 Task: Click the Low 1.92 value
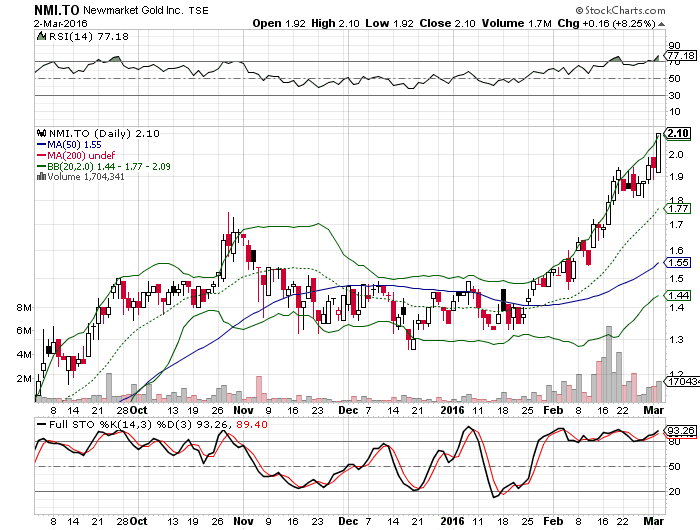(389, 23)
